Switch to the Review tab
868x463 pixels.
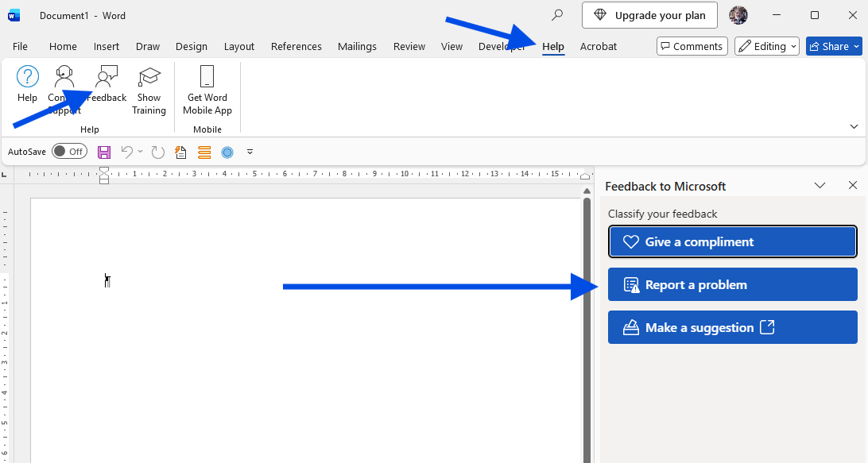coord(409,47)
